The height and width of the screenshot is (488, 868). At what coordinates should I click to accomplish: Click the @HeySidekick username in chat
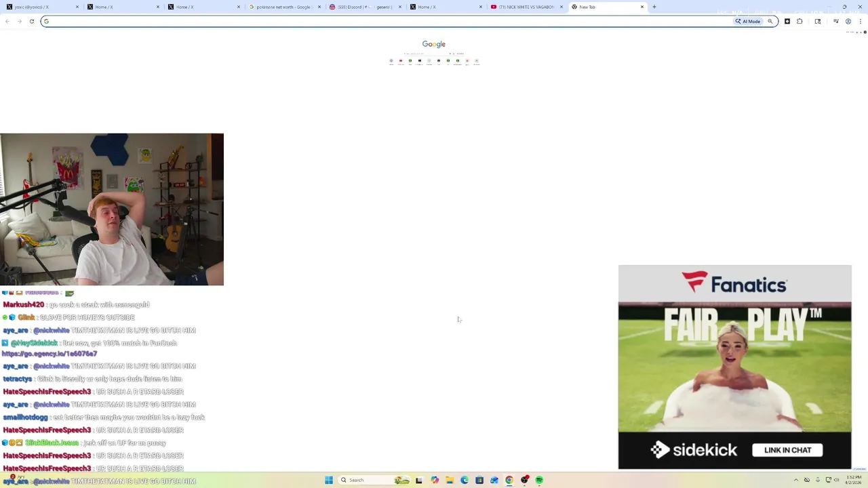[x=34, y=343]
